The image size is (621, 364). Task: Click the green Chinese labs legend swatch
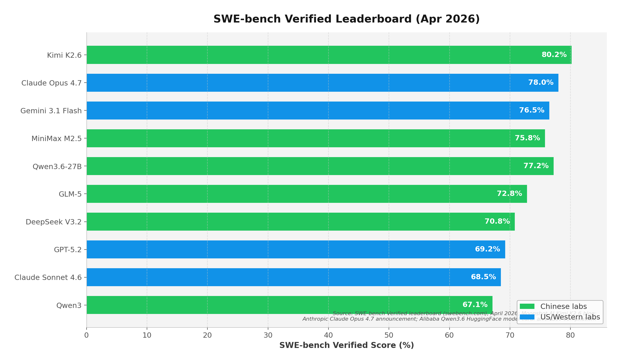(527, 307)
